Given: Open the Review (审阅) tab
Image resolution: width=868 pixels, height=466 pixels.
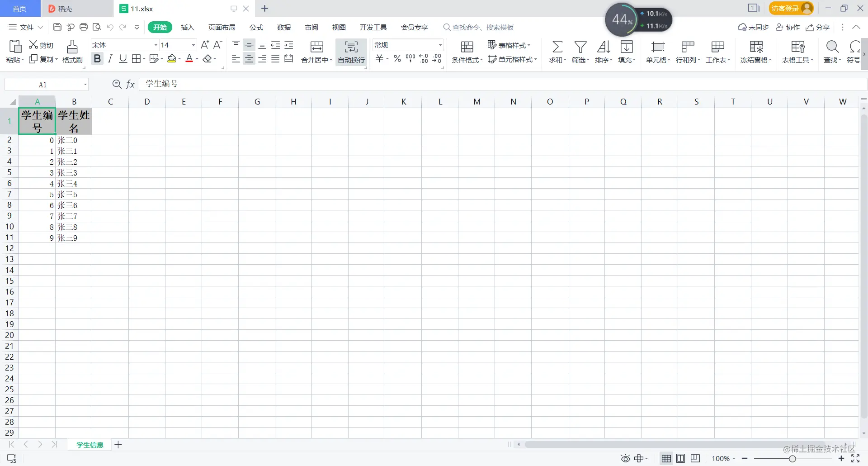Looking at the screenshot, I should 311,27.
